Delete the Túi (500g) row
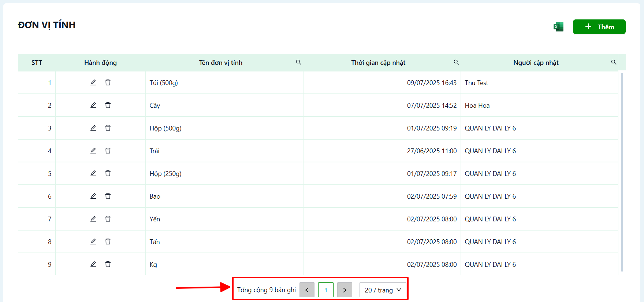Screen dimensions: 644x302 point(108,82)
